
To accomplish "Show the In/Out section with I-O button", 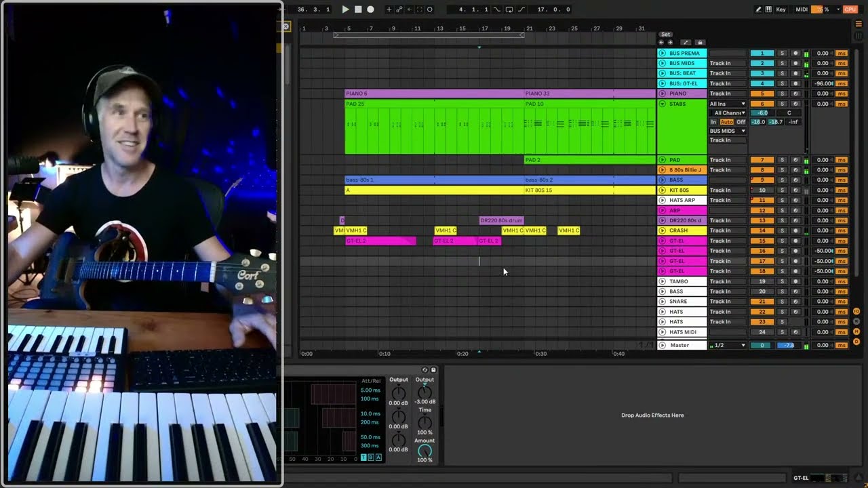I will (856, 311).
